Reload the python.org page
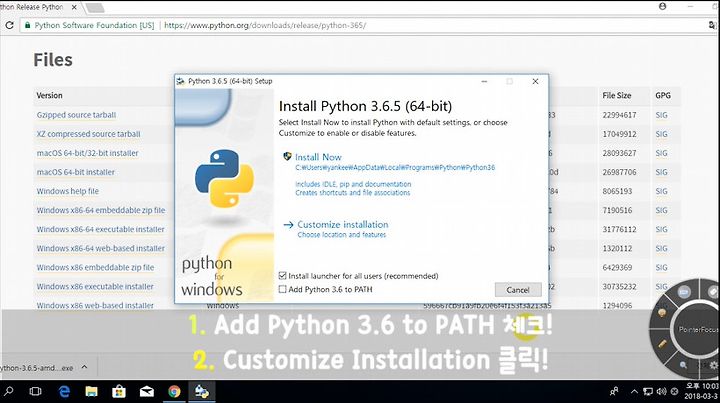This screenshot has height=403, width=720. click(x=9, y=25)
